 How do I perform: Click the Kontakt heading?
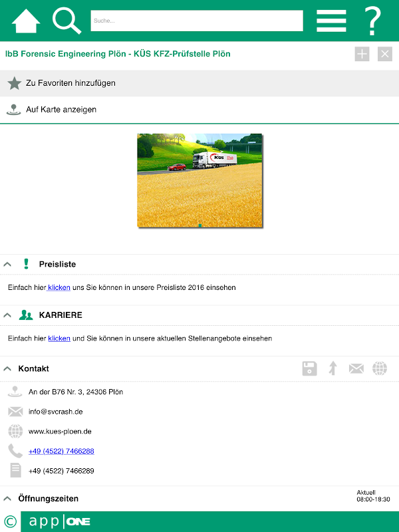(x=34, y=368)
